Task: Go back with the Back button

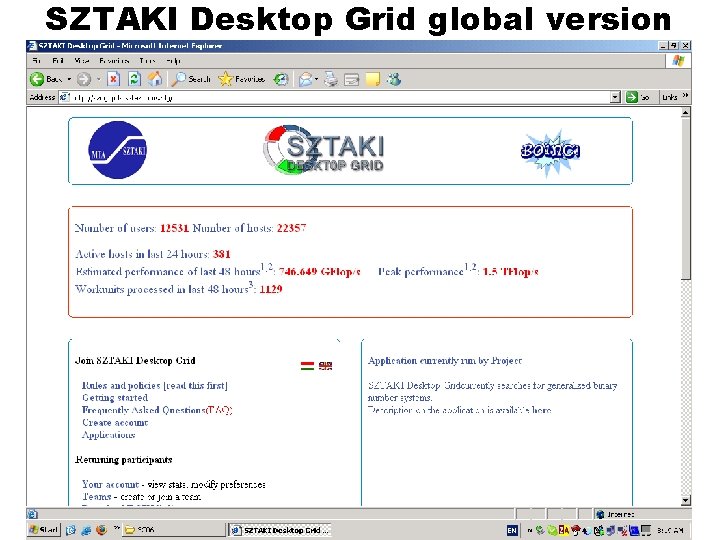Action: [x=46, y=79]
